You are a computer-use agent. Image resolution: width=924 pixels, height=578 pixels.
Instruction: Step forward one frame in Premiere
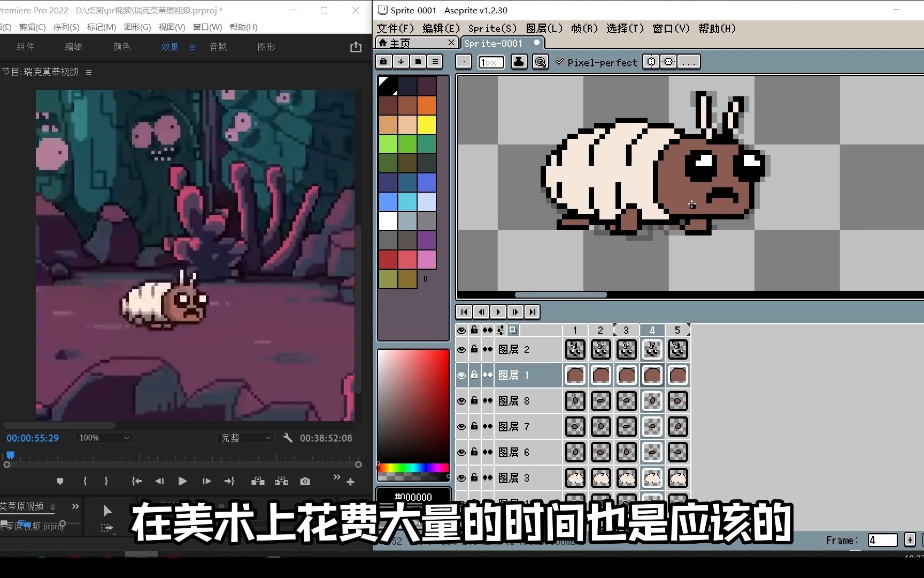(x=206, y=481)
